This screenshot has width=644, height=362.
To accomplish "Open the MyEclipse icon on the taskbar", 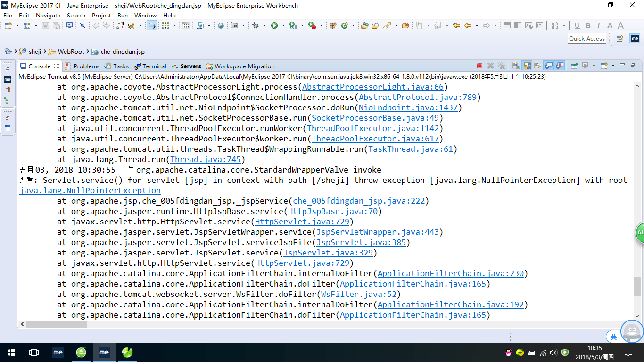I will pos(104,352).
